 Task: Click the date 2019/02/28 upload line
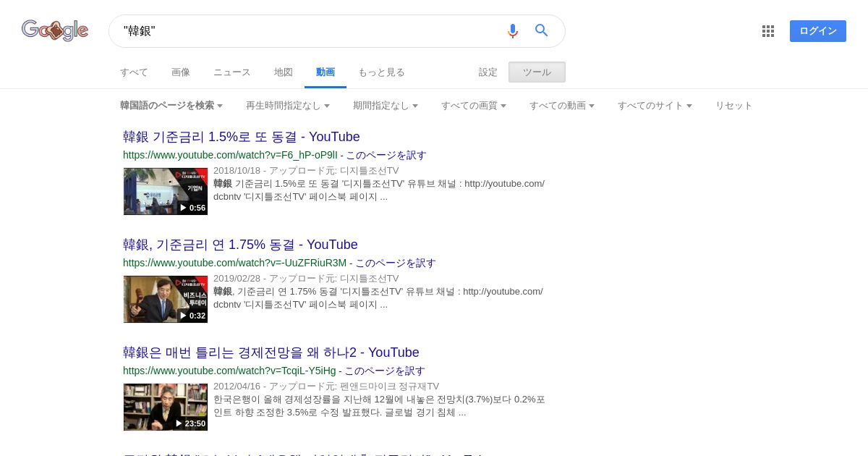tap(306, 279)
